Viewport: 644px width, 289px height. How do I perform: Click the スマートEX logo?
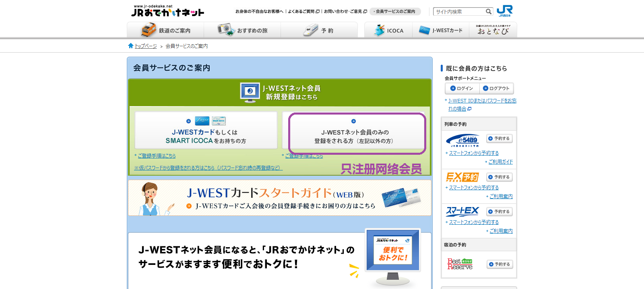tap(462, 211)
